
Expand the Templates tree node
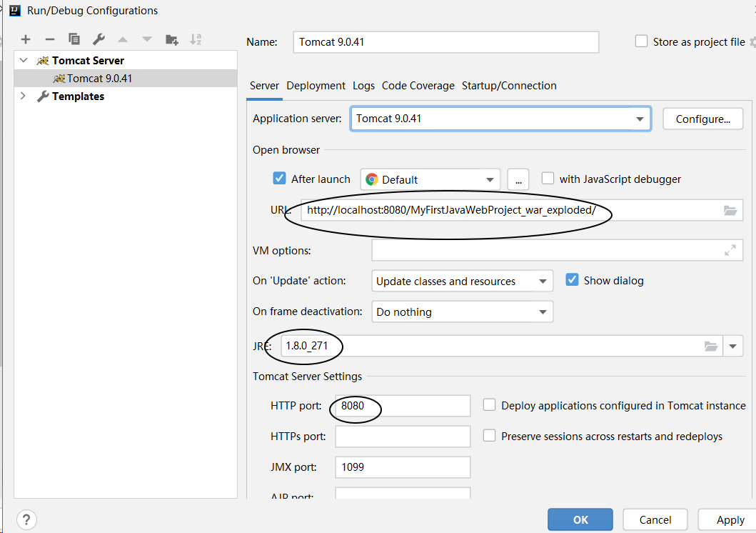23,96
